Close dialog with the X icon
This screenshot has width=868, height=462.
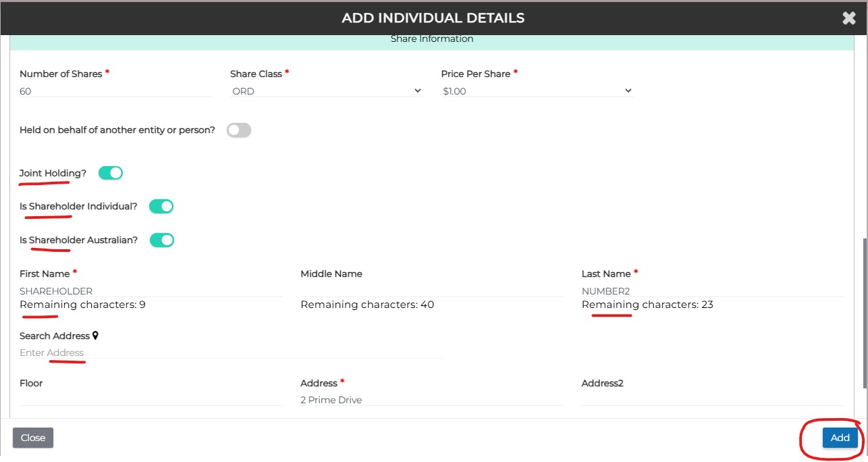pos(848,18)
